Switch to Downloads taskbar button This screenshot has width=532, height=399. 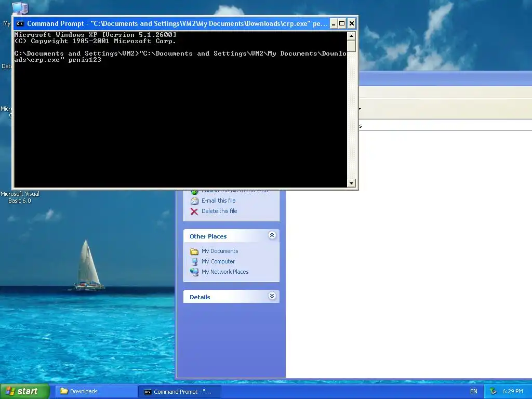(96, 391)
